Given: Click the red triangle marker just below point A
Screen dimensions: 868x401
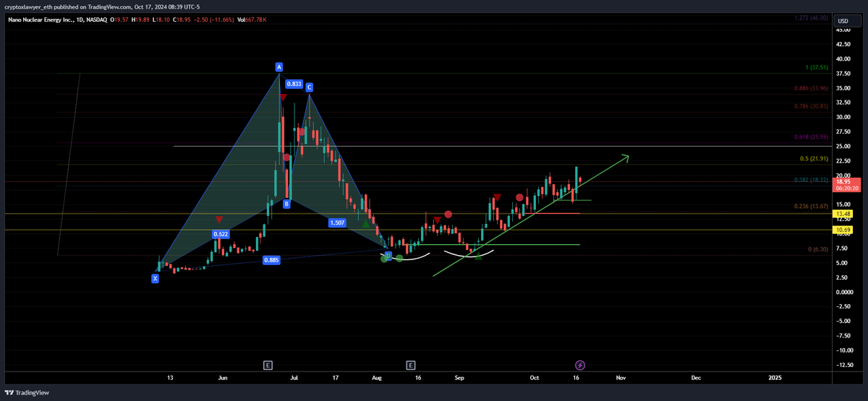Looking at the screenshot, I should coord(283,97).
